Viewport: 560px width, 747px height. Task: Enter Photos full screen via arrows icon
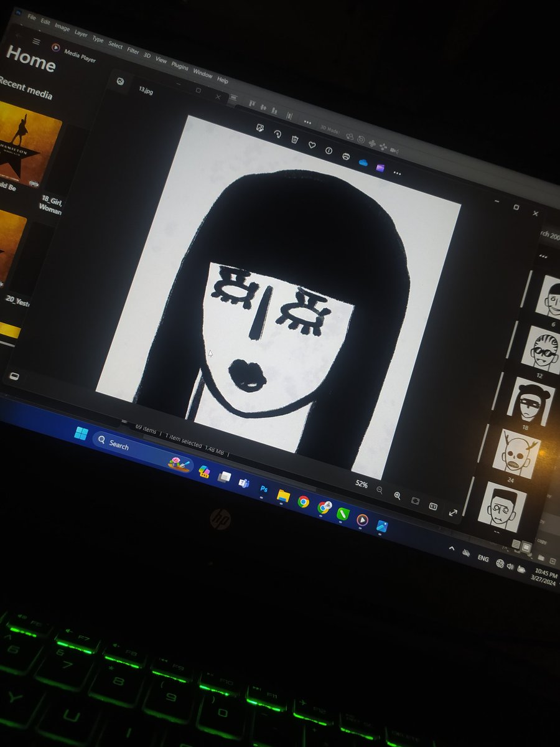coord(452,513)
